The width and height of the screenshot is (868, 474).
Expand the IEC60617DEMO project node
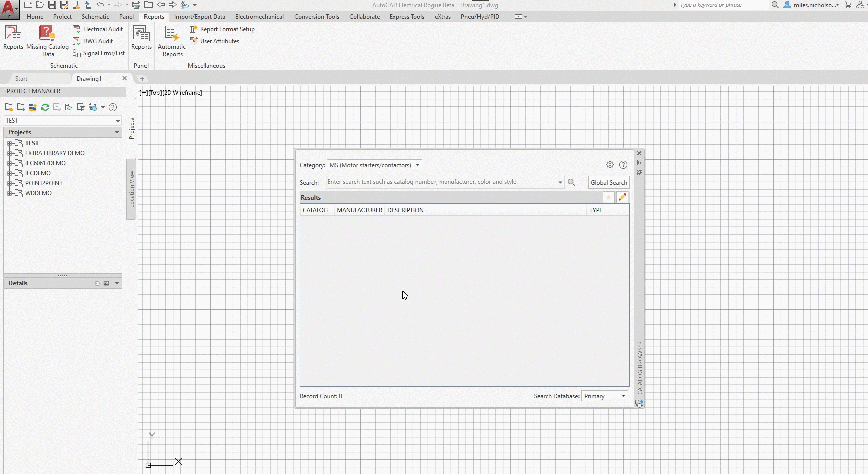click(x=9, y=163)
